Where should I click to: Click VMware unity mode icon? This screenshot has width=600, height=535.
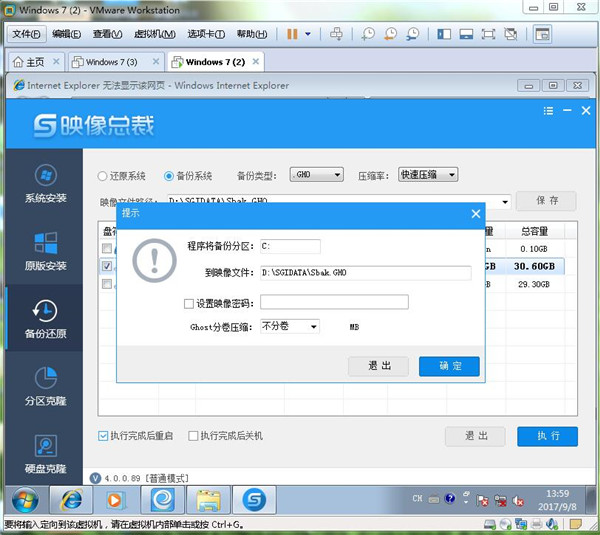tap(510, 34)
